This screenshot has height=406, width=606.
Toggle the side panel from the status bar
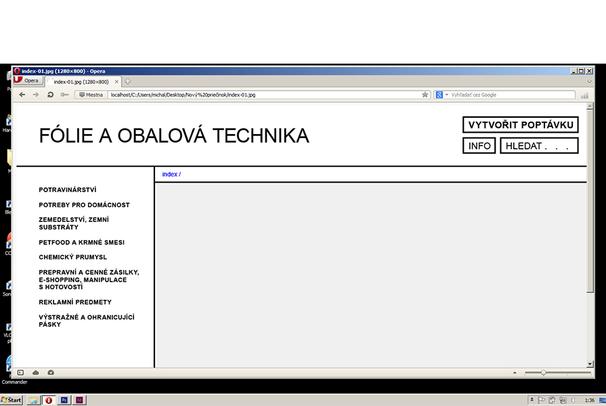(x=21, y=373)
